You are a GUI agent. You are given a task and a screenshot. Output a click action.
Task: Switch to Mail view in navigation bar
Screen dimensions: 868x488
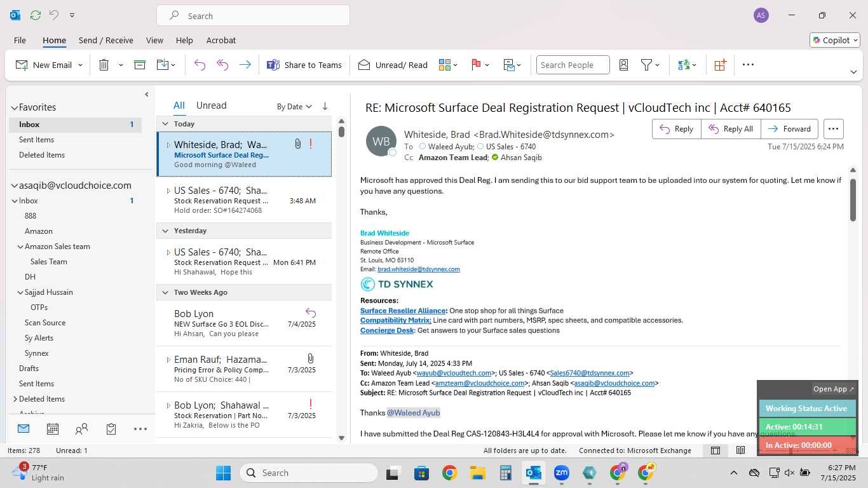click(x=24, y=429)
